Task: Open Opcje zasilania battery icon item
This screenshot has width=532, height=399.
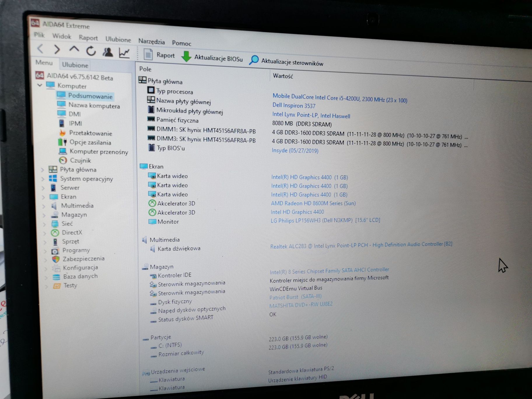Action: tap(62, 142)
